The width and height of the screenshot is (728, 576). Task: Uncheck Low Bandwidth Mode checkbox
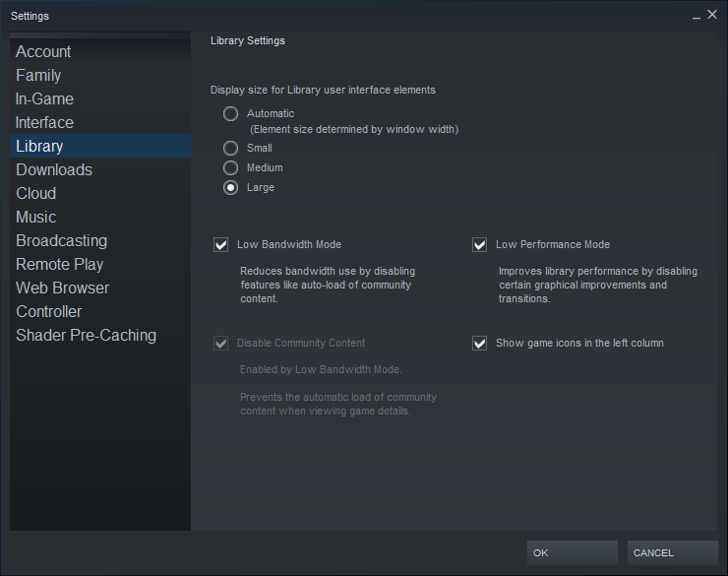[x=221, y=245]
